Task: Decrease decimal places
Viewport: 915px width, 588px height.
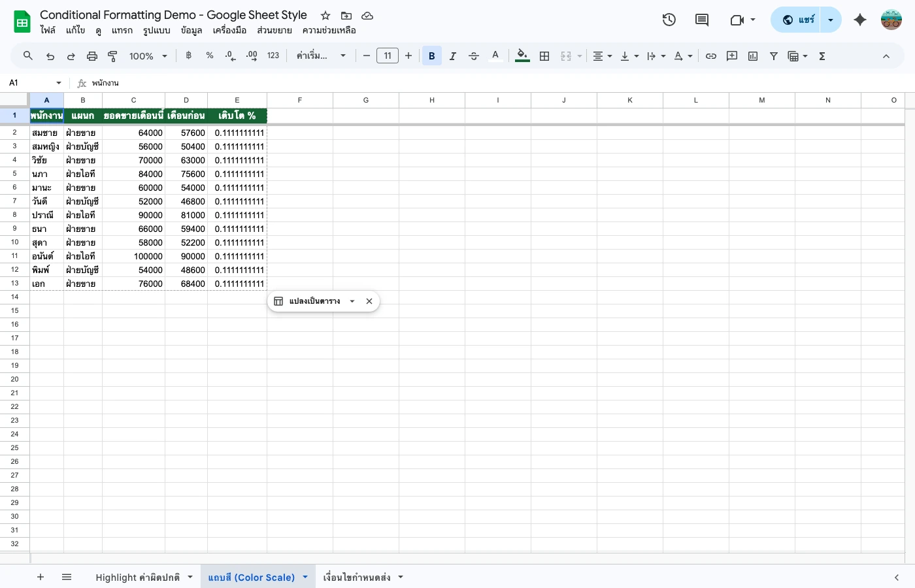Action: point(229,56)
